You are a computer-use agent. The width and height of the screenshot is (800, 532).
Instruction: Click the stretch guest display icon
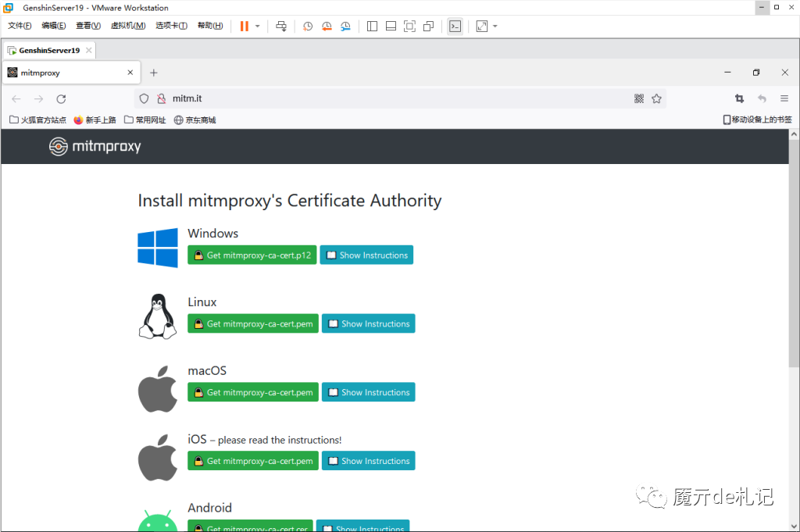(481, 26)
